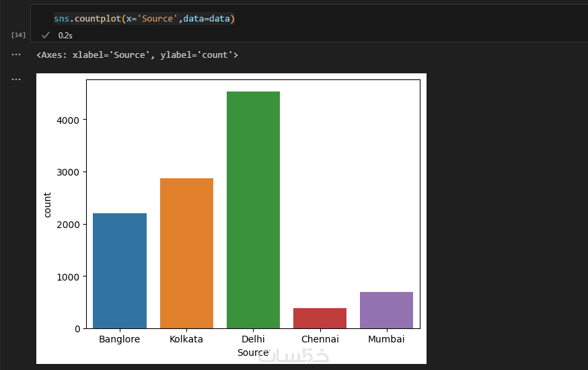Click the 0.2s execution time label
This screenshot has width=588, height=370.
(x=65, y=35)
